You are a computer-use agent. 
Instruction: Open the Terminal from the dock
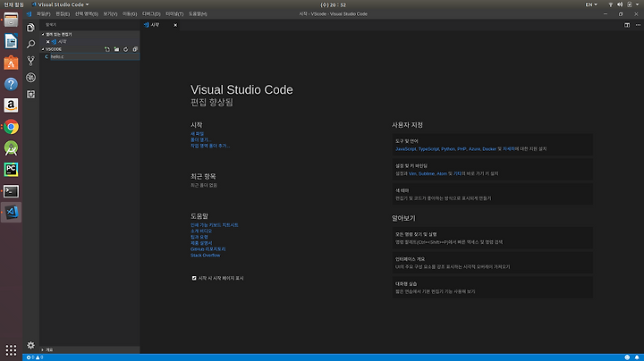tap(11, 191)
